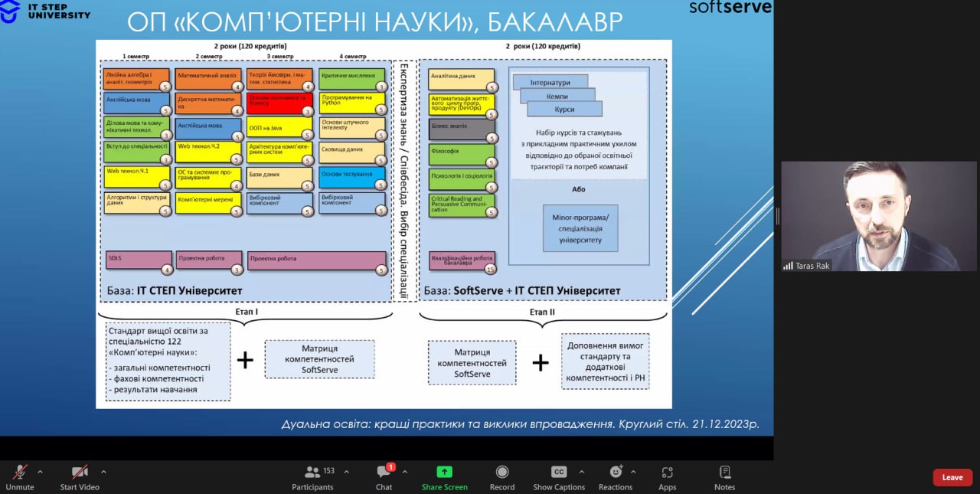Screen dimensions: 980x494
Task: Click the blue 'Основи тестування' box
Action: tap(352, 177)
